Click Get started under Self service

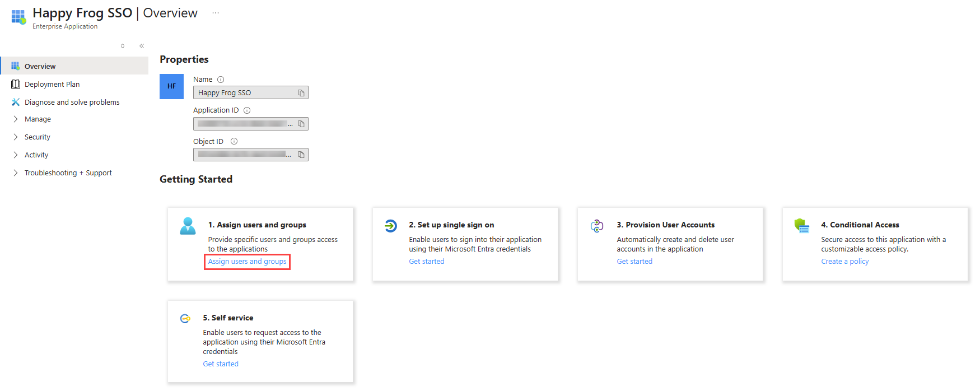221,364
